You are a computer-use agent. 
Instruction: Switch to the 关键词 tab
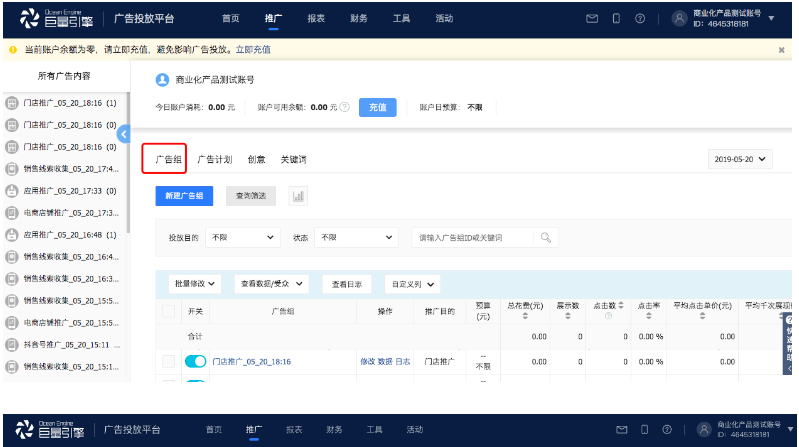pyautogui.click(x=294, y=160)
